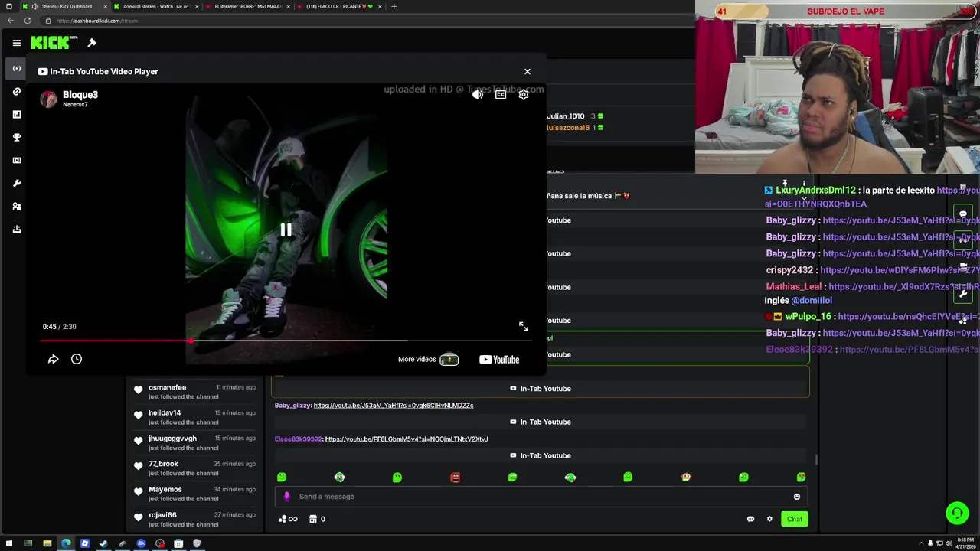Insert the first green emote

(282, 478)
